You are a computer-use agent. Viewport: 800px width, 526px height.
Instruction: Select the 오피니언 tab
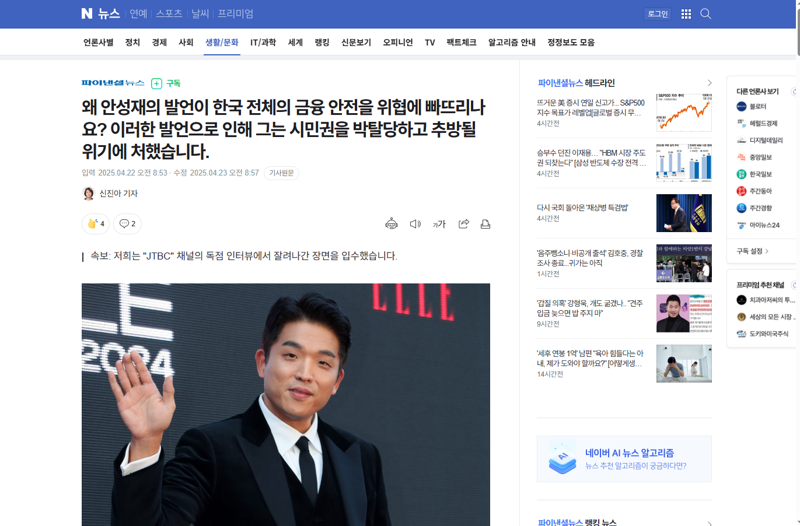(x=398, y=42)
